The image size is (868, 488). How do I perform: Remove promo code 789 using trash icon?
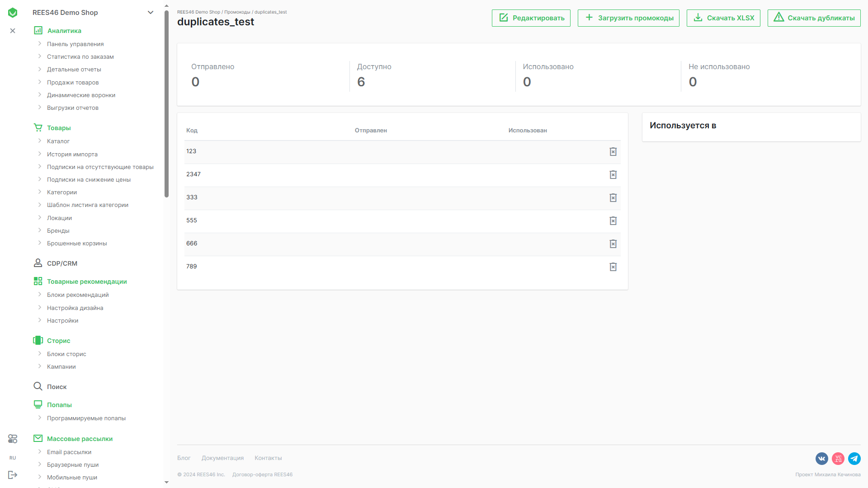click(613, 267)
